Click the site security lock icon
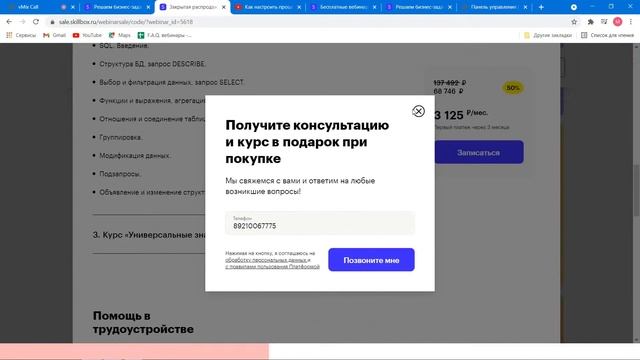Image resolution: width=640 pixels, height=360 pixels. tap(52, 22)
